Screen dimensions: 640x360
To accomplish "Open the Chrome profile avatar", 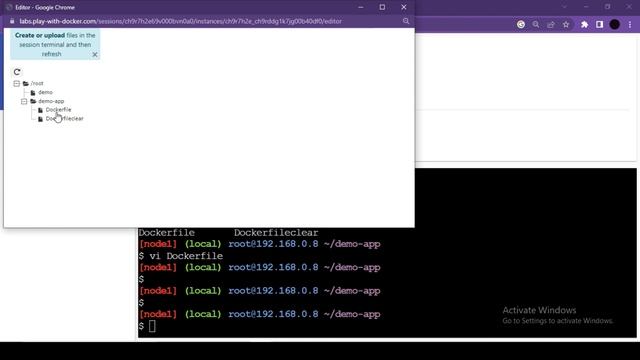I will click(x=615, y=24).
